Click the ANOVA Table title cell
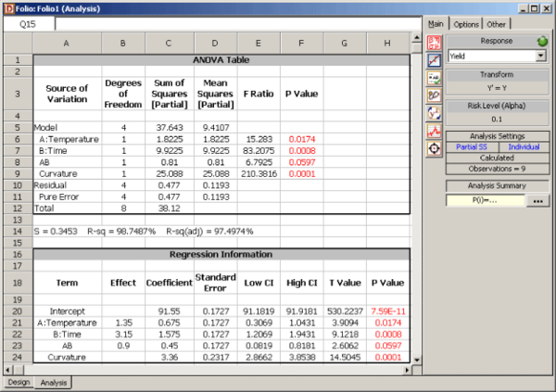 221,59
